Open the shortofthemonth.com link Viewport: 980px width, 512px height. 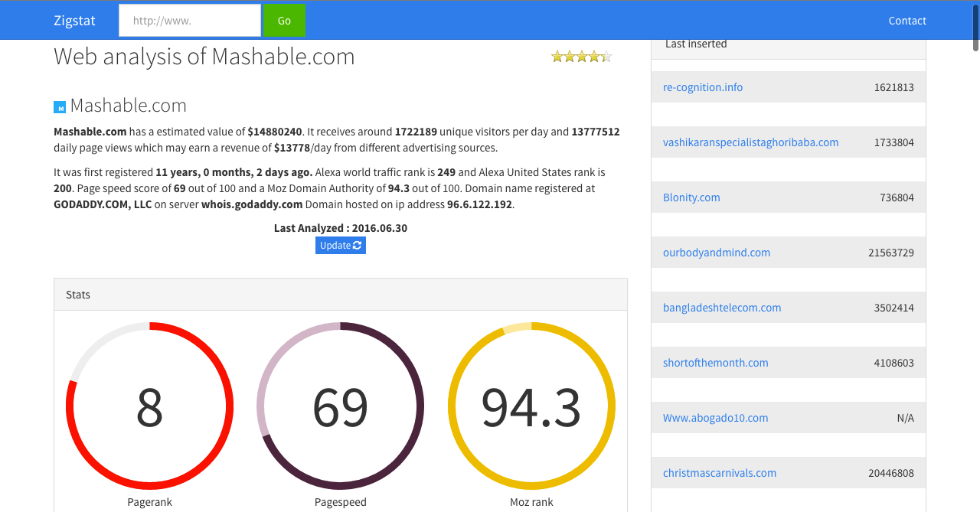click(x=715, y=363)
